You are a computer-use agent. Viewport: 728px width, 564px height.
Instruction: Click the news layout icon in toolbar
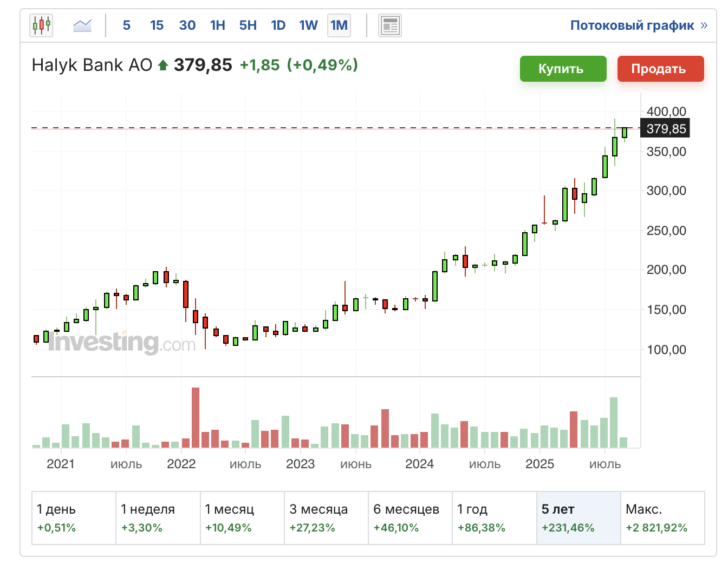(x=390, y=25)
